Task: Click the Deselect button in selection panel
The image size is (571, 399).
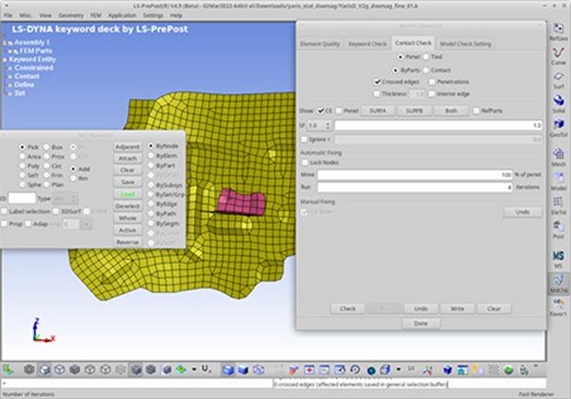Action: coord(127,206)
